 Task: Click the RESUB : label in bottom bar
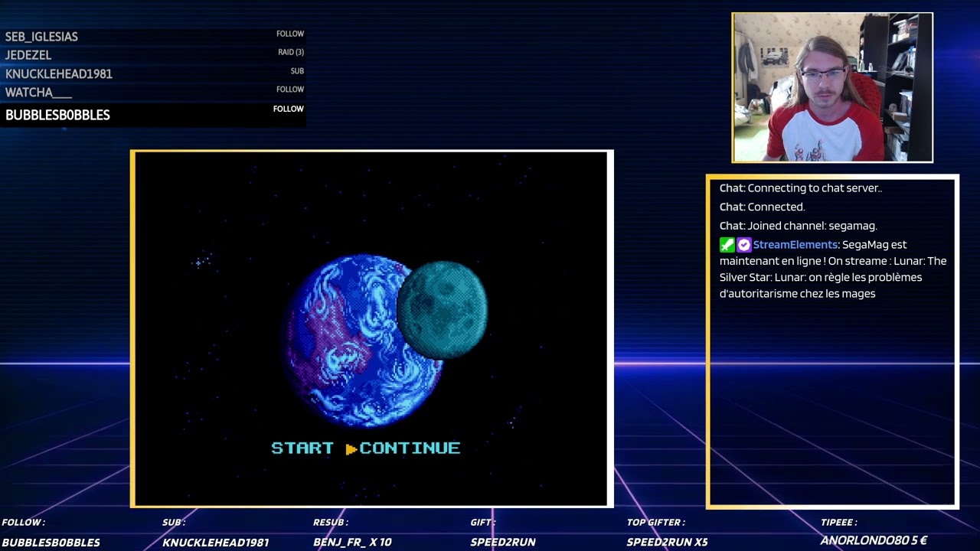tap(331, 523)
